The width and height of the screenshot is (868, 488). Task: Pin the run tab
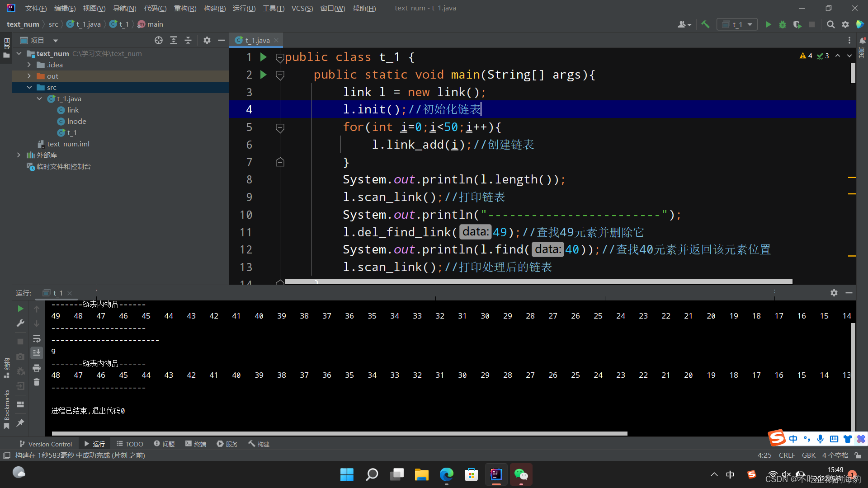click(x=20, y=423)
